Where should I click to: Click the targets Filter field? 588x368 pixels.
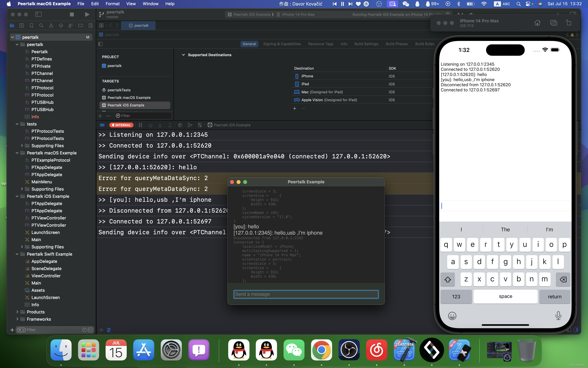pos(143,116)
